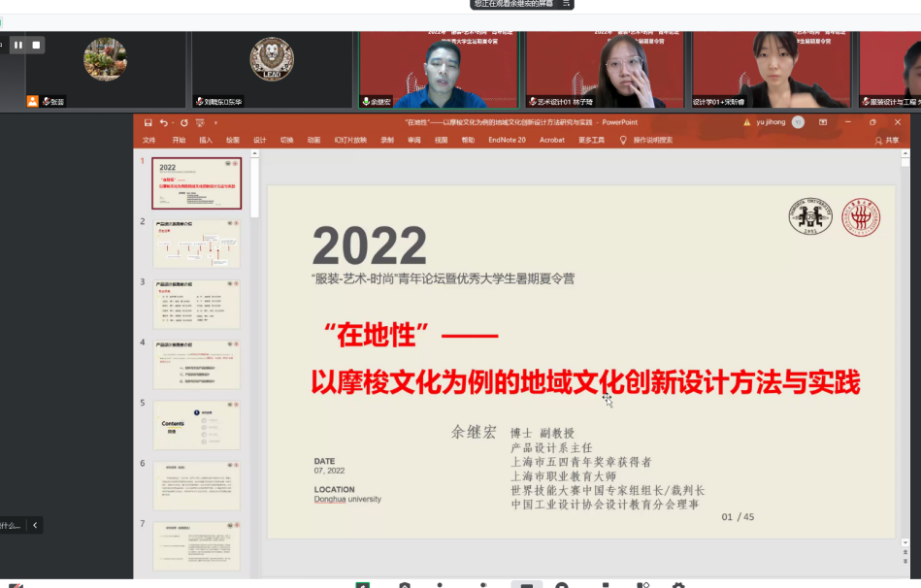Screen dimensions: 921x588
Task: Click the 共享 share button
Action: click(x=886, y=140)
